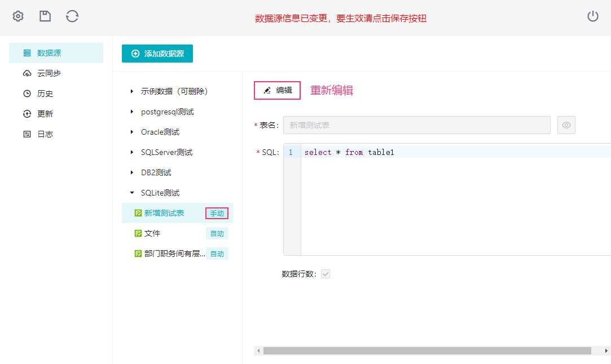The image size is (611, 364).
Task: Click the SQLite测试 label
Action: [x=160, y=193]
